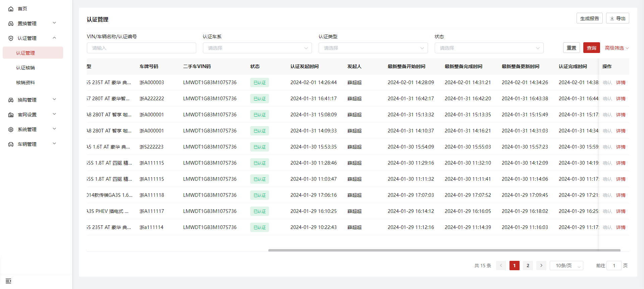
Task: Open 详情 for the 浙A111118 row
Action: coord(621,195)
